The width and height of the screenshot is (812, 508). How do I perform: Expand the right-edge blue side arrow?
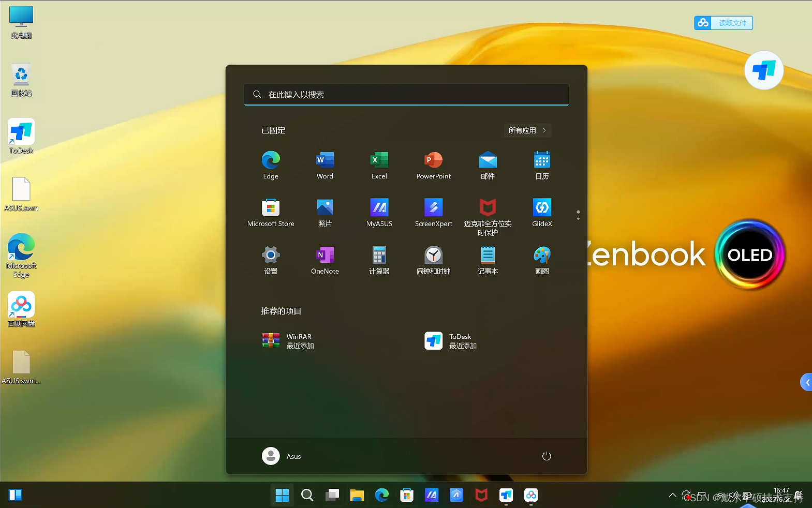[x=806, y=382]
